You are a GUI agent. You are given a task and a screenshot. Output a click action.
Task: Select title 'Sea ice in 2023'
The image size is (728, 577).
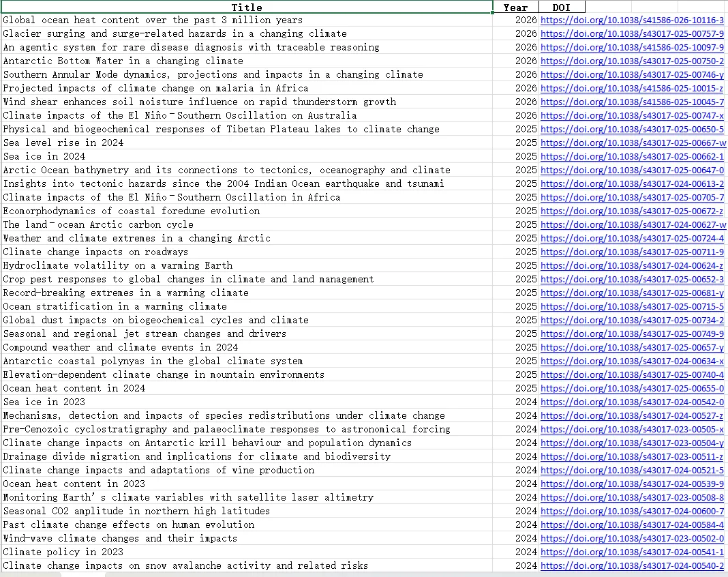pyautogui.click(x=44, y=402)
